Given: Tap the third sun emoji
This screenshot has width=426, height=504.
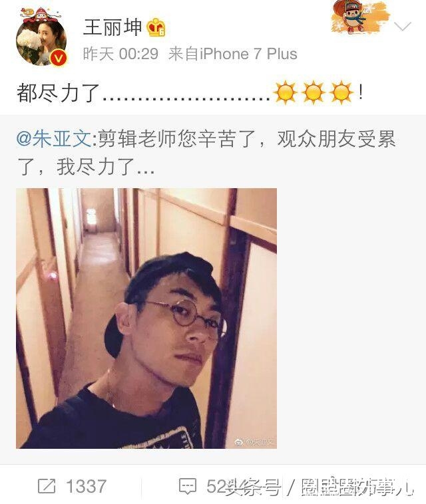Looking at the screenshot, I should point(341,93).
